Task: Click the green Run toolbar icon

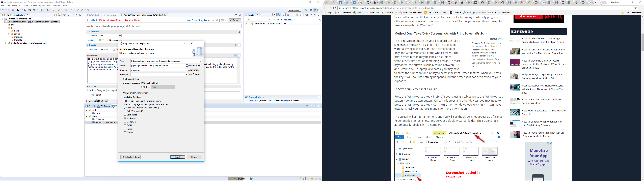Action: 41,10
